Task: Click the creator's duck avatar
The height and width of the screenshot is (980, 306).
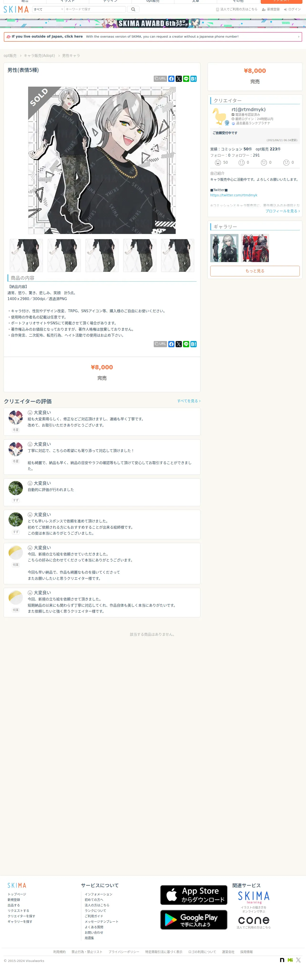Action: pyautogui.click(x=220, y=116)
